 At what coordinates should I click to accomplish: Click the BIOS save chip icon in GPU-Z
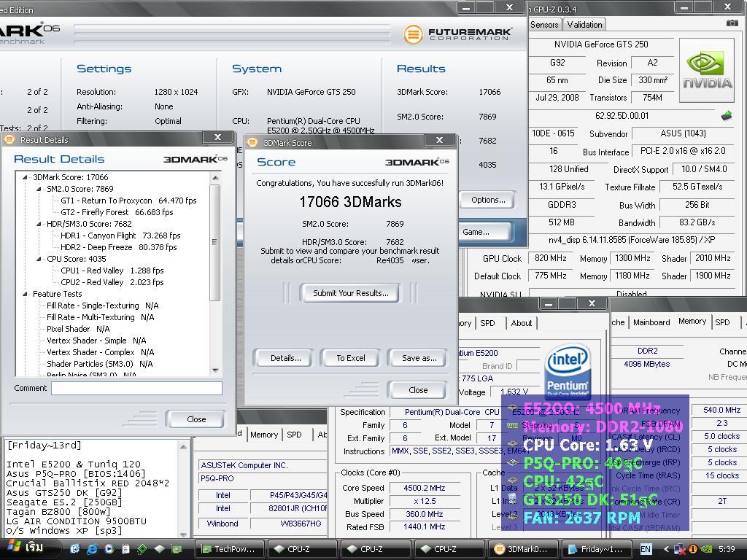(x=726, y=115)
